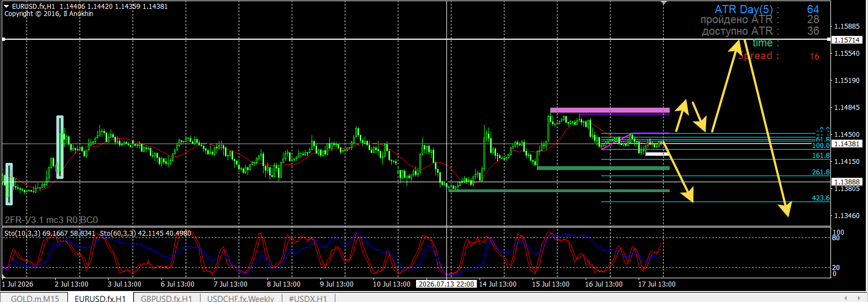The width and height of the screenshot is (868, 302).
Task: Click the 17 Jul 13:00 time label
Action: 657,284
